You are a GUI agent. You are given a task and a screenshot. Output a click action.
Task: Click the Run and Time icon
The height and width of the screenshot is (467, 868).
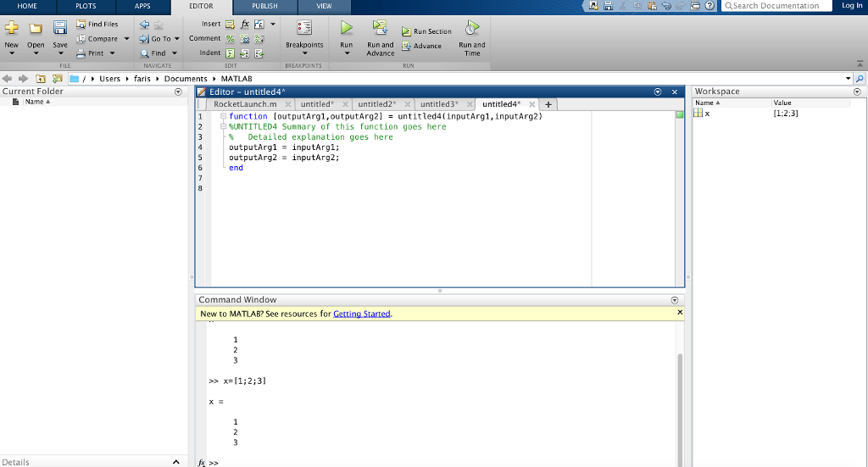pyautogui.click(x=472, y=29)
